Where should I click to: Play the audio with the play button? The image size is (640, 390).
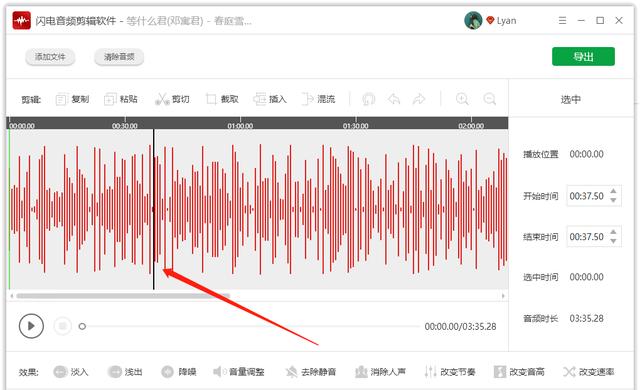coord(31,326)
